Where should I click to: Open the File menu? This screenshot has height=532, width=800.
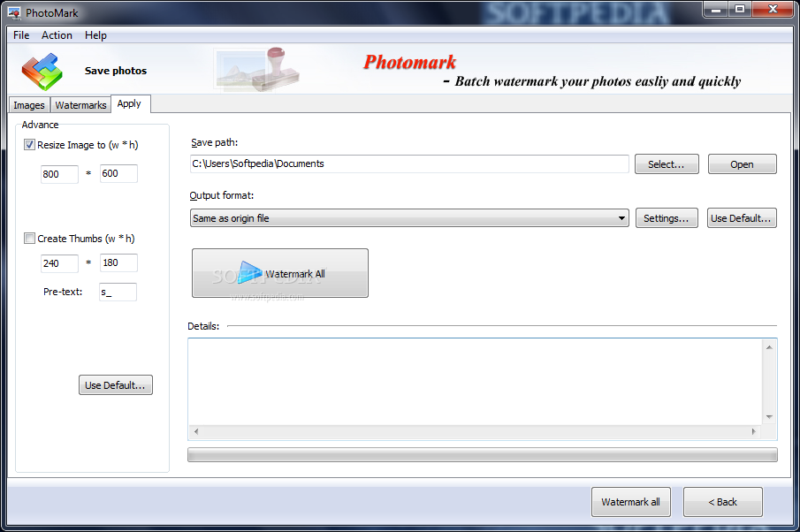(21, 35)
